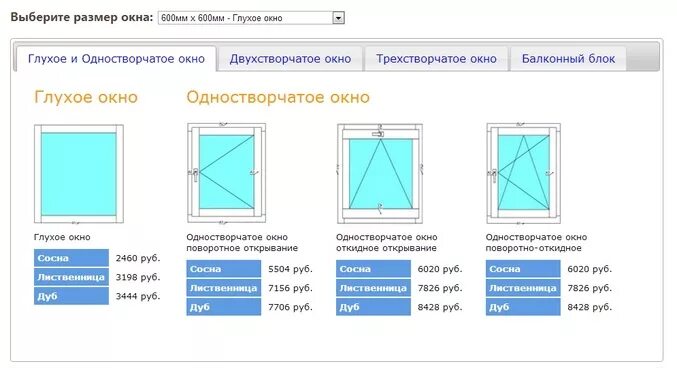Click the Одностворчатое окно откидное открывание caption

click(387, 242)
